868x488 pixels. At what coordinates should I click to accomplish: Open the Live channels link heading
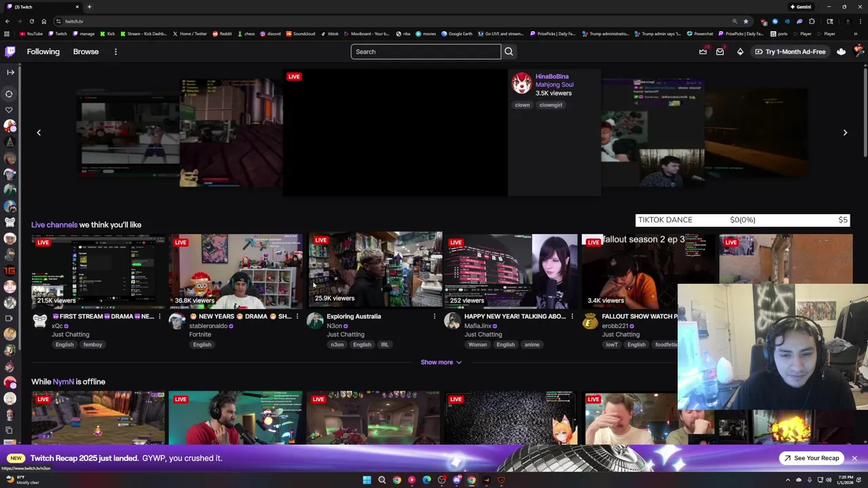[x=54, y=224]
